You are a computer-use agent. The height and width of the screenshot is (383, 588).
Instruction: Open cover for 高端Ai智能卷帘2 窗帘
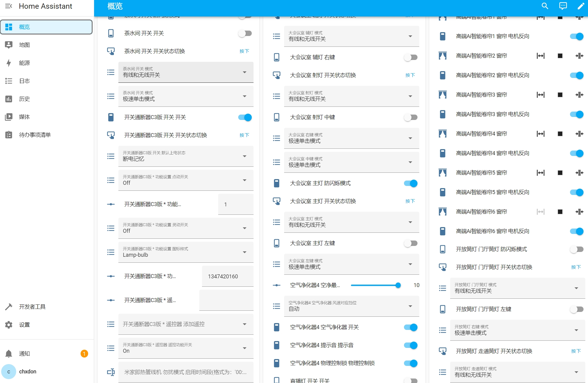[540, 56]
